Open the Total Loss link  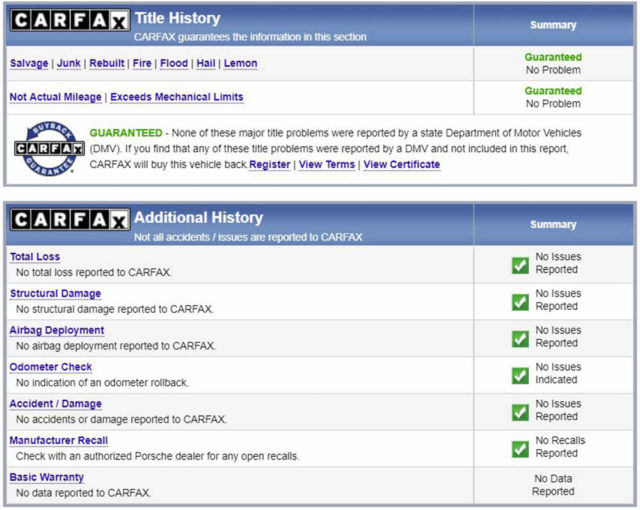(35, 257)
